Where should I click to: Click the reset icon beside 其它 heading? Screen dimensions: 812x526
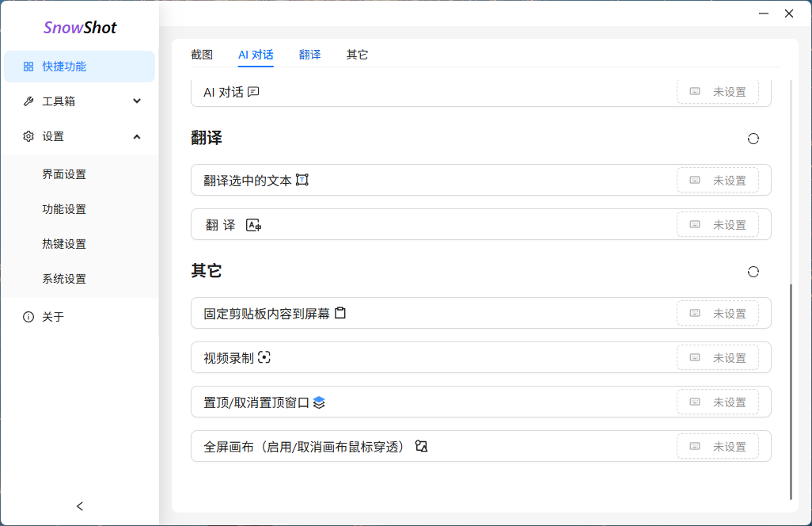753,272
